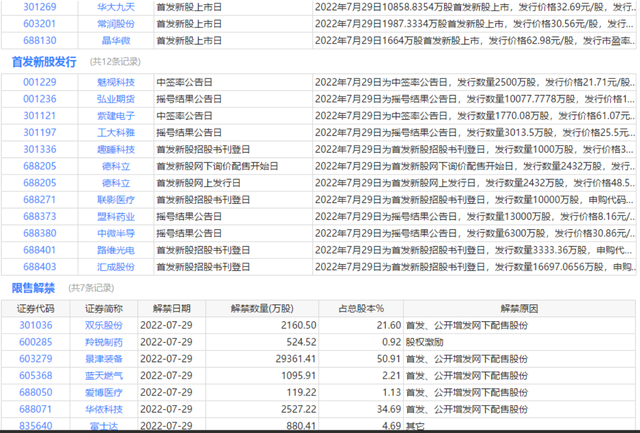Open the 双乐股份 link
The height and width of the screenshot is (433, 640).
pyautogui.click(x=104, y=325)
